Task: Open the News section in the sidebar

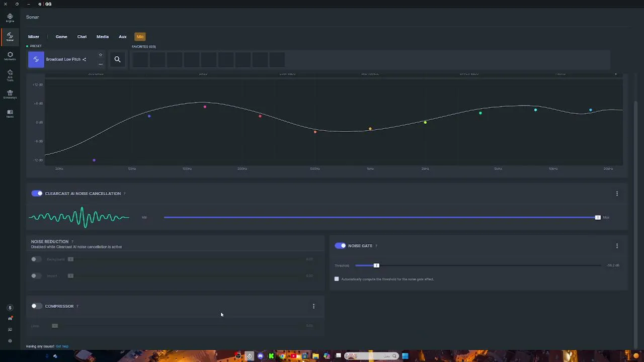Action: coord(10,114)
